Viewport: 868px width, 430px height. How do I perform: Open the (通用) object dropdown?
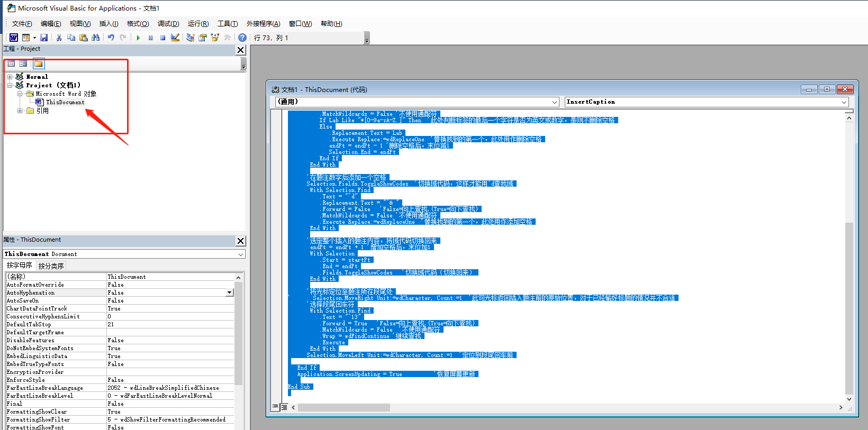(555, 102)
